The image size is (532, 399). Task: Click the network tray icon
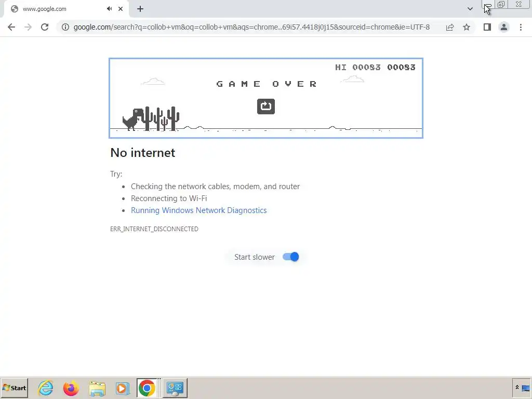click(526, 388)
